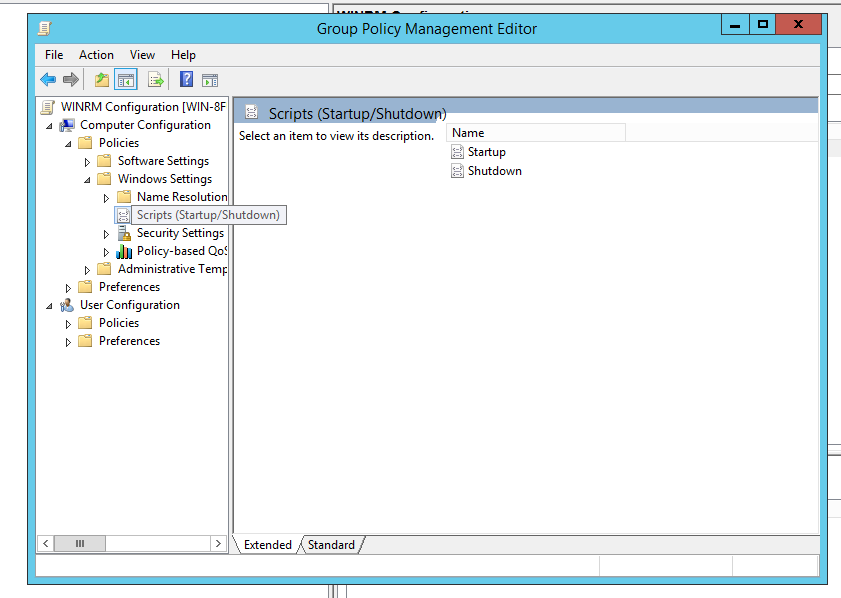Collapse the User Configuration node
This screenshot has height=598, width=841.
coord(49,306)
